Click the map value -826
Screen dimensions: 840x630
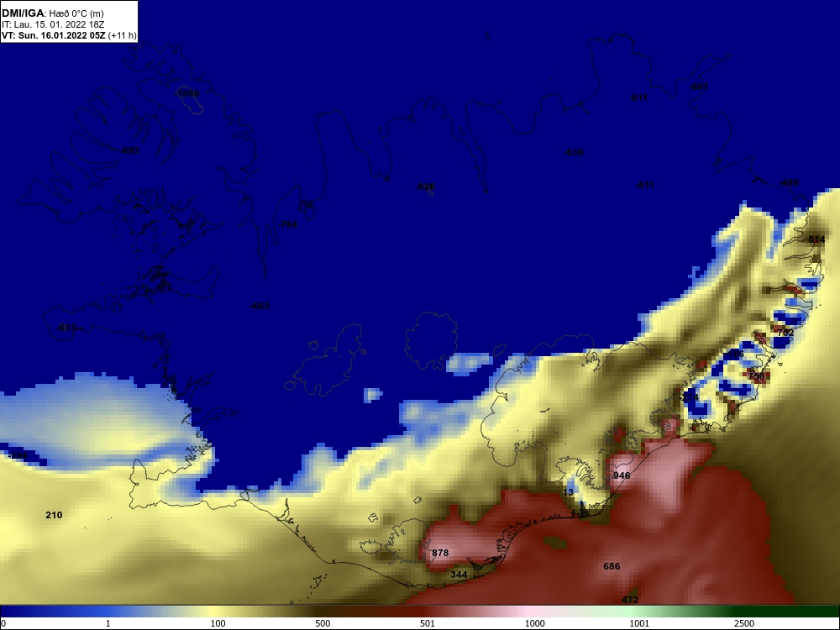(x=425, y=186)
